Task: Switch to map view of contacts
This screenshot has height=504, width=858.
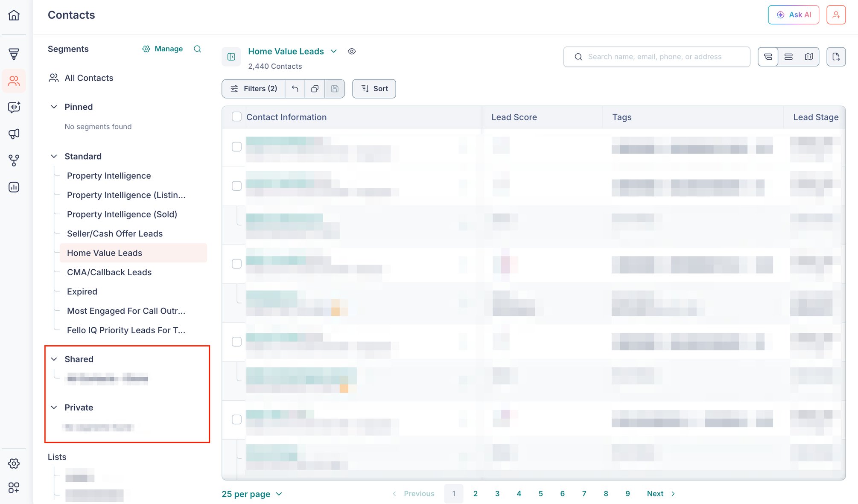Action: point(809,56)
